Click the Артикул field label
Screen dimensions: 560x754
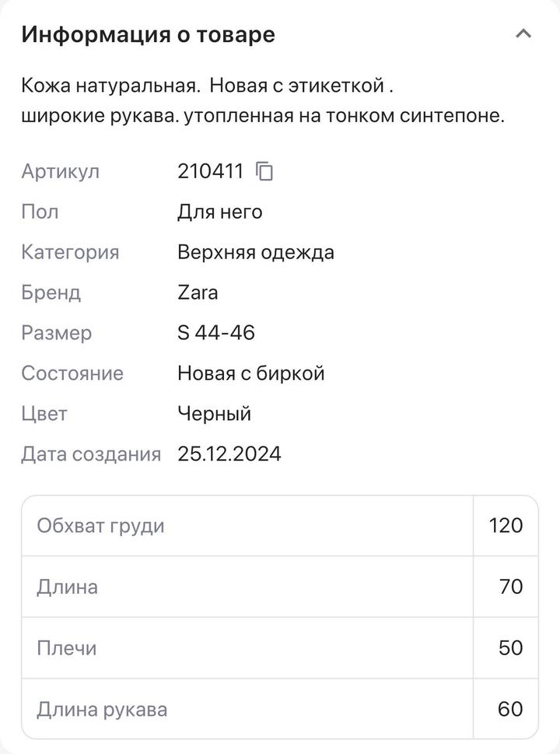pyautogui.click(x=60, y=171)
